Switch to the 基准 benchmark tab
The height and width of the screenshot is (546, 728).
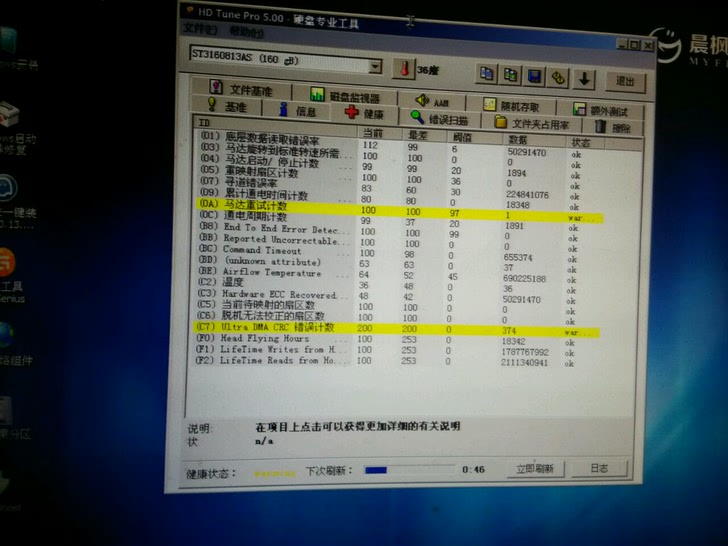click(x=228, y=106)
